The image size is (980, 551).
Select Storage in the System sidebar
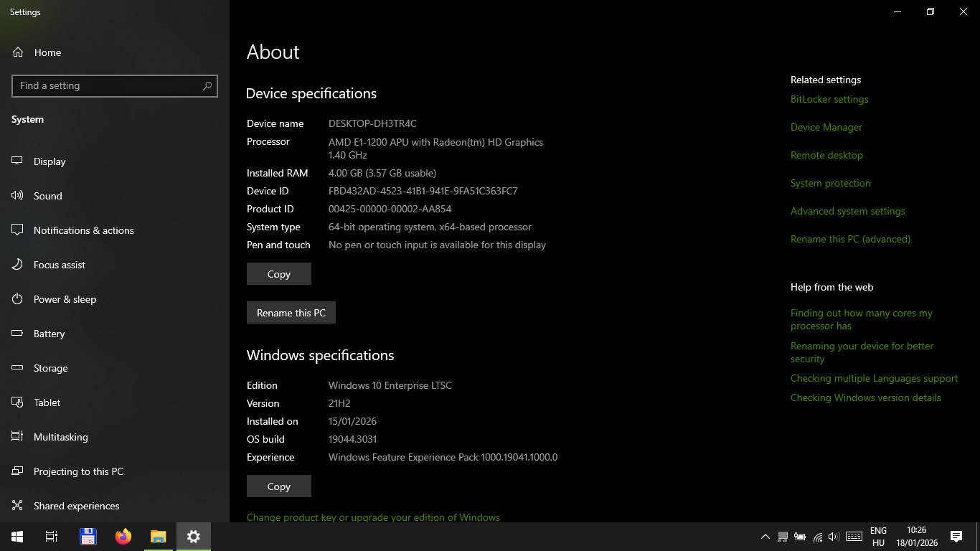click(x=115, y=368)
